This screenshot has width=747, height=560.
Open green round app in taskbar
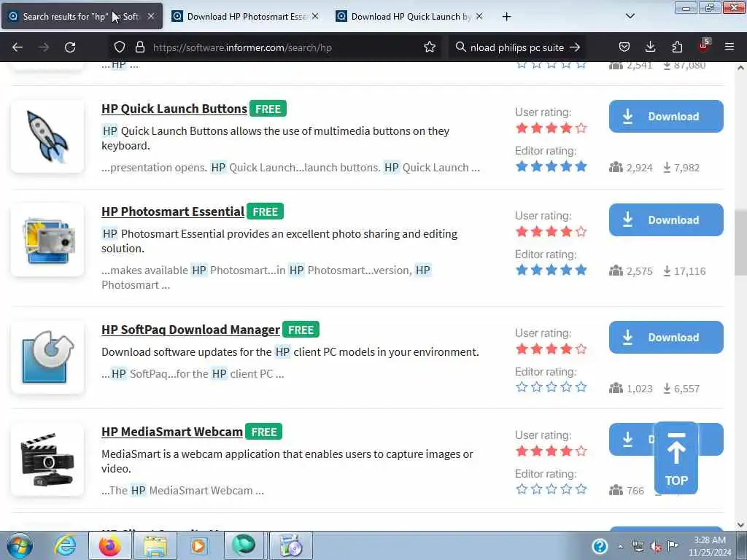pos(244,545)
